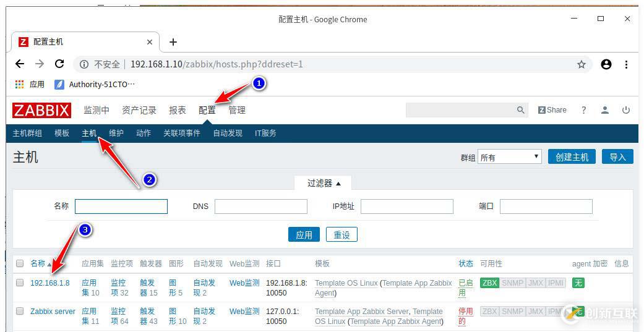Reload the page with refresh icon
This screenshot has width=644, height=332.
pyautogui.click(x=59, y=64)
